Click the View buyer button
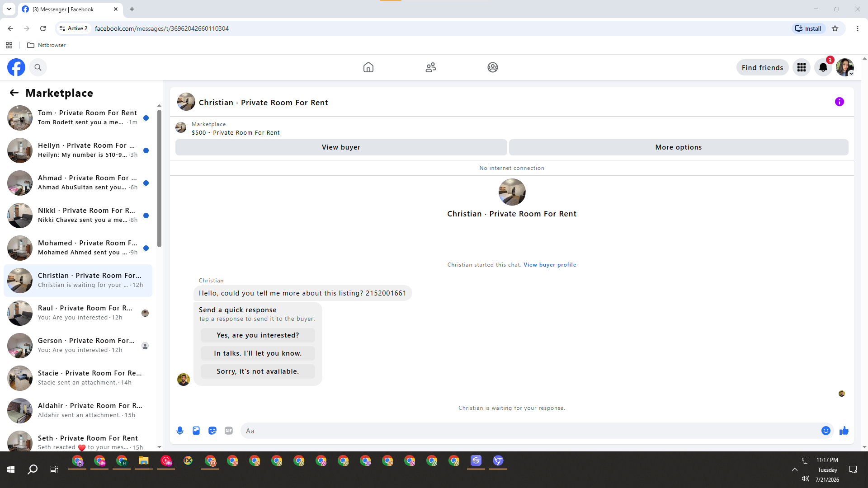The height and width of the screenshot is (488, 868). point(341,147)
